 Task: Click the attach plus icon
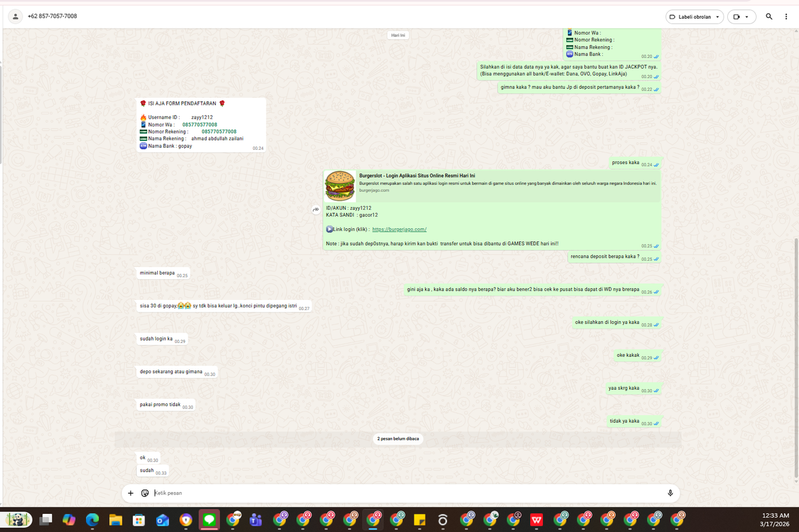coord(130,493)
